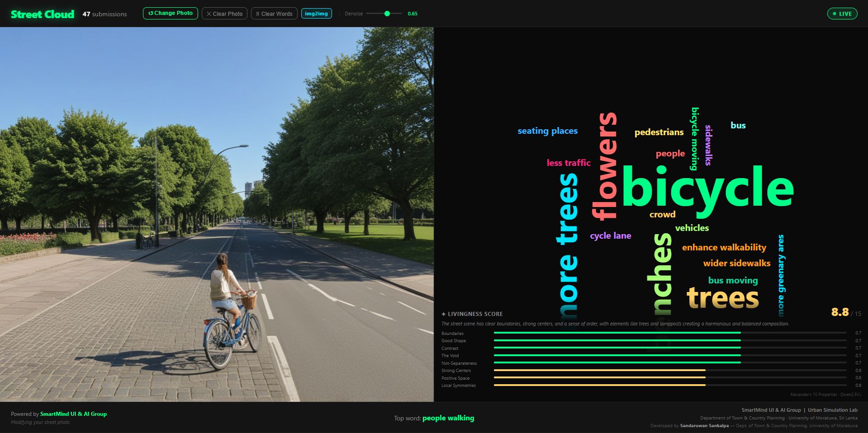Click the Contrast property label

point(450,348)
